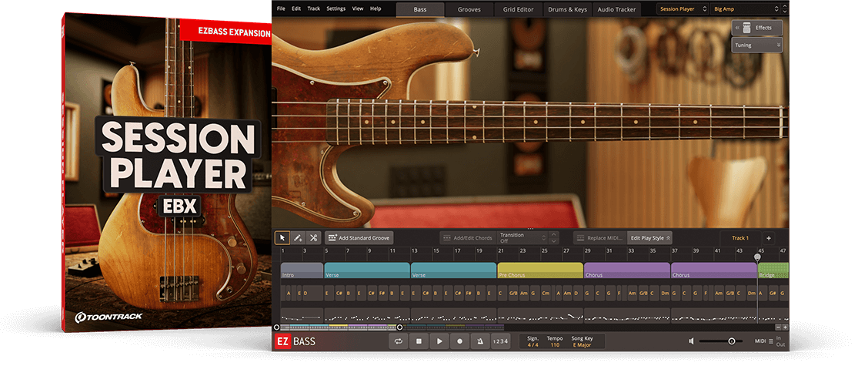Click the Tempo 110 value
This screenshot has width=868, height=366.
(x=555, y=345)
